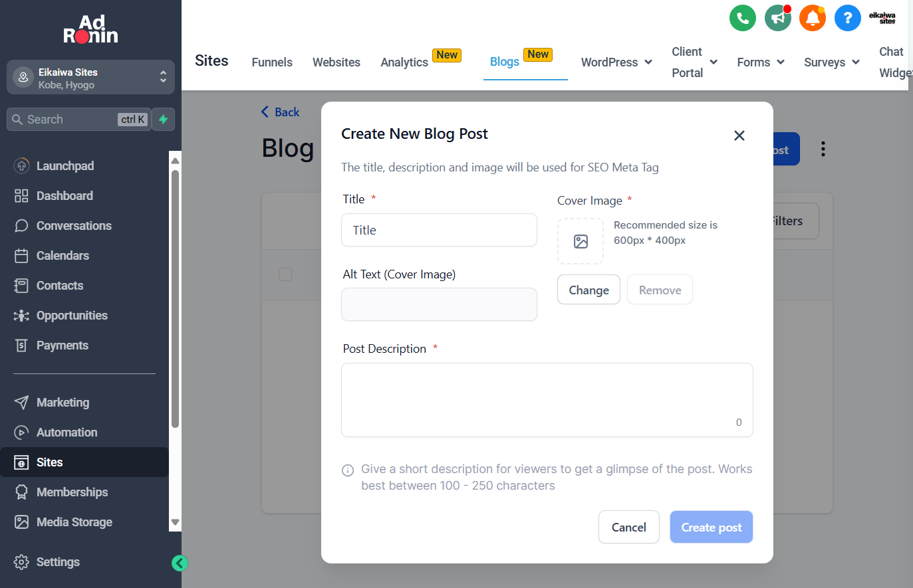Click the Media Storage image icon
Viewport: 913px width, 588px height.
pyautogui.click(x=21, y=522)
